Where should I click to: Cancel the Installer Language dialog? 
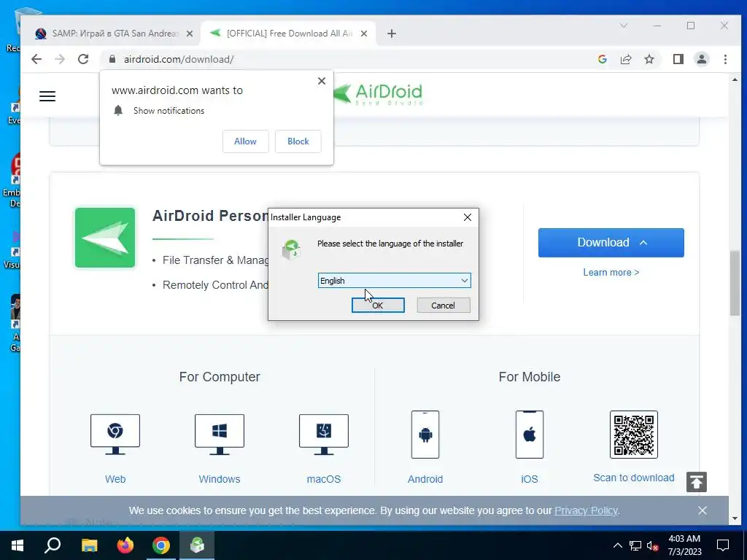click(x=443, y=306)
